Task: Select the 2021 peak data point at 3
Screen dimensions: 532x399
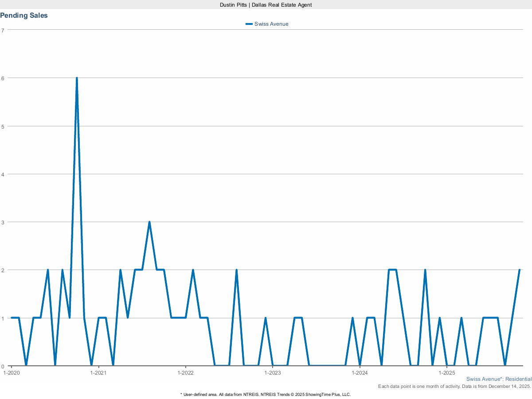Action: 149,222
